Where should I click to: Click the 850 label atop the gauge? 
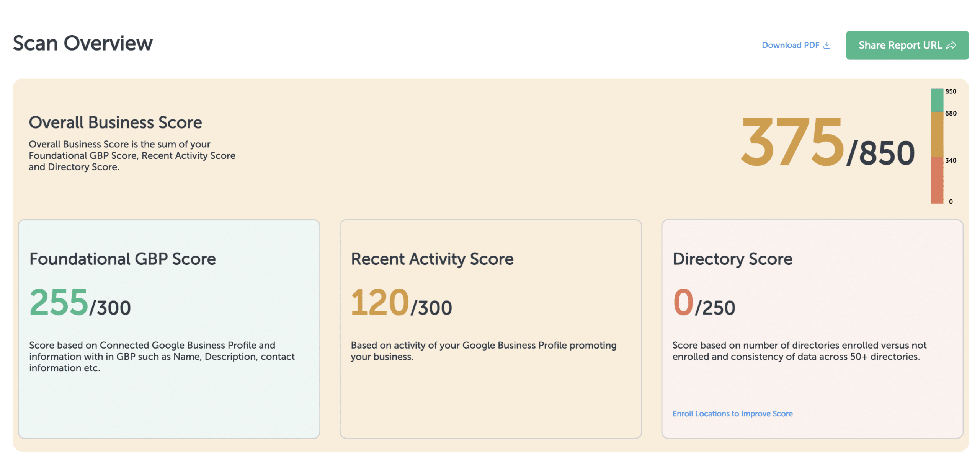tap(950, 91)
